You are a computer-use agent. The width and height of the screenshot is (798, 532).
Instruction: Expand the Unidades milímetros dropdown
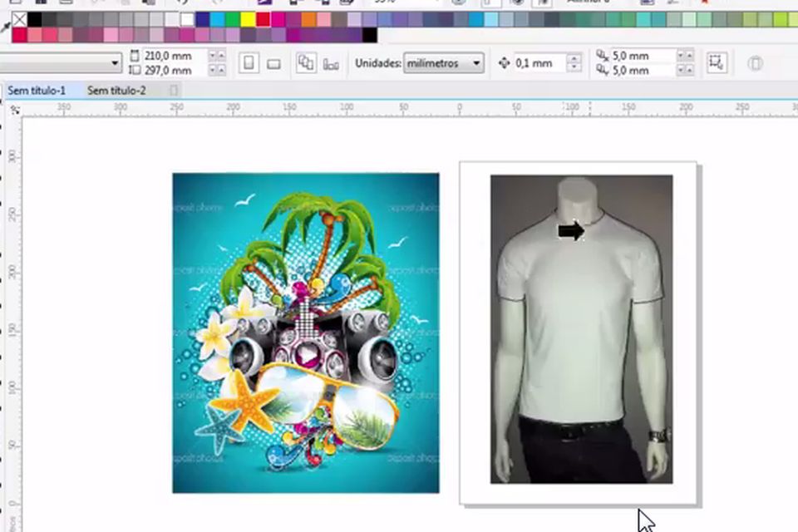click(476, 63)
